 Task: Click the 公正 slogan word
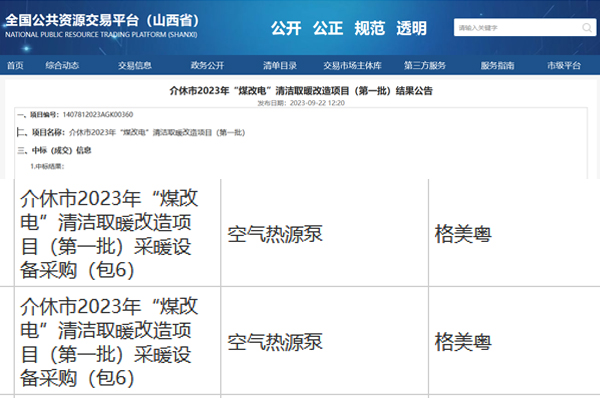click(x=328, y=28)
